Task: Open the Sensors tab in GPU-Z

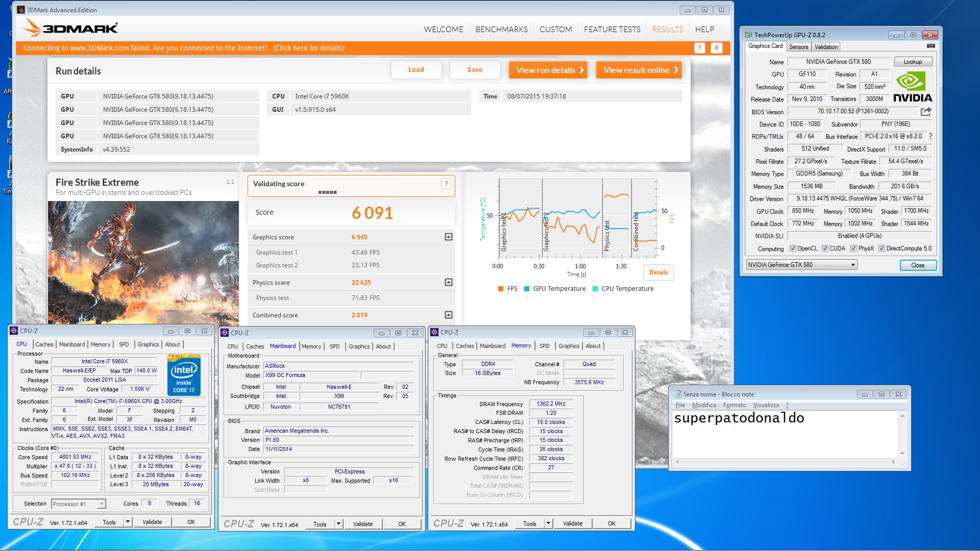Action: pos(798,47)
